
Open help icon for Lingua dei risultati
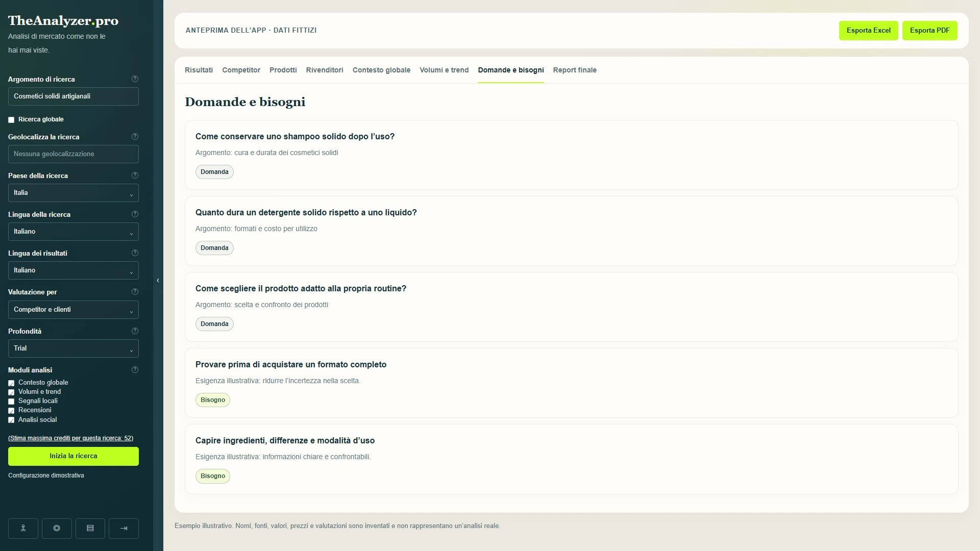[135, 253]
